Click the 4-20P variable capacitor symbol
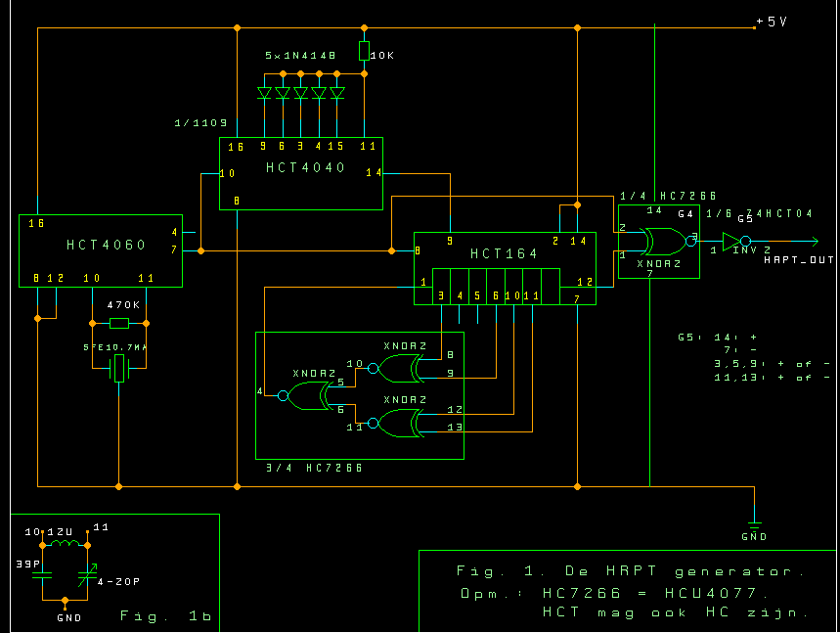The image size is (840, 633). tap(87, 575)
